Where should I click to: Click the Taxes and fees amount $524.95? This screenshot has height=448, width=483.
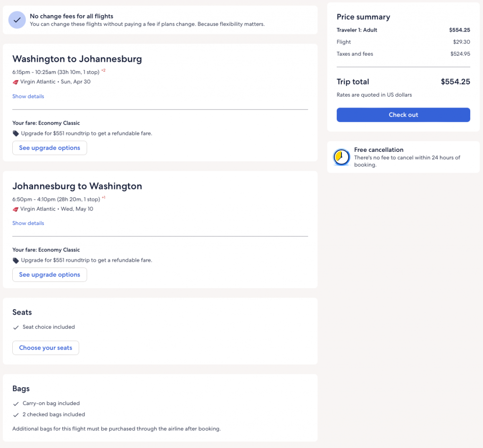click(x=460, y=54)
